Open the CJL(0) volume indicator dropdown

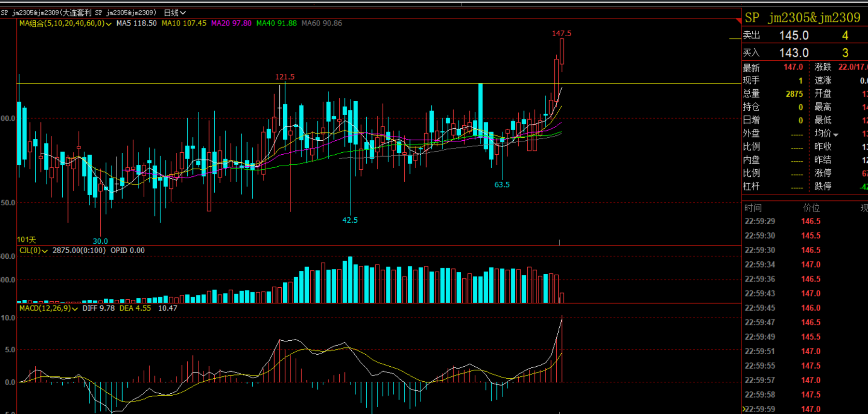coord(44,251)
